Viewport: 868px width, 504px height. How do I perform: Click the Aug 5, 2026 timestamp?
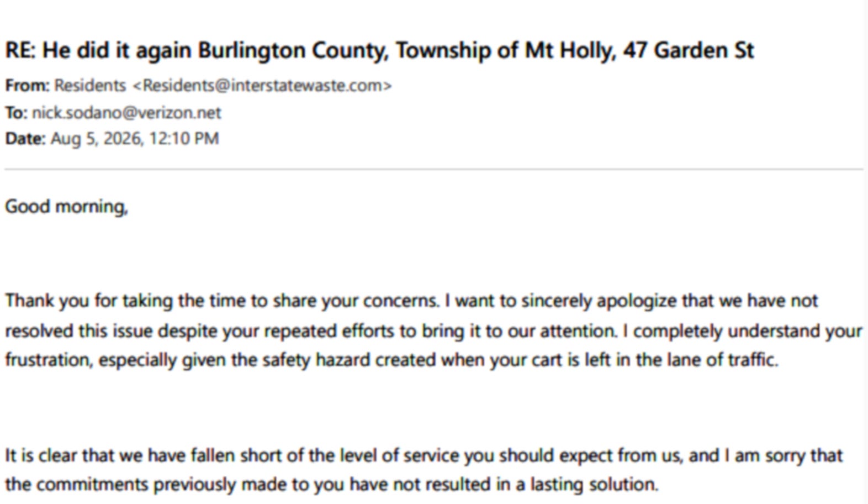coord(135,138)
